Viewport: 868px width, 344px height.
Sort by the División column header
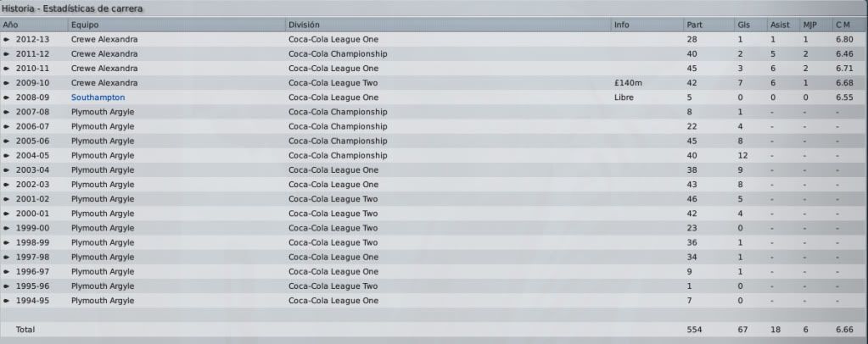pyautogui.click(x=448, y=25)
